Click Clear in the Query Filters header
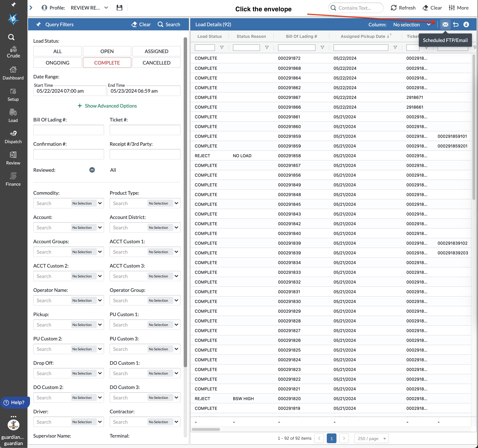Viewport: 478px width, 448px height. click(141, 24)
